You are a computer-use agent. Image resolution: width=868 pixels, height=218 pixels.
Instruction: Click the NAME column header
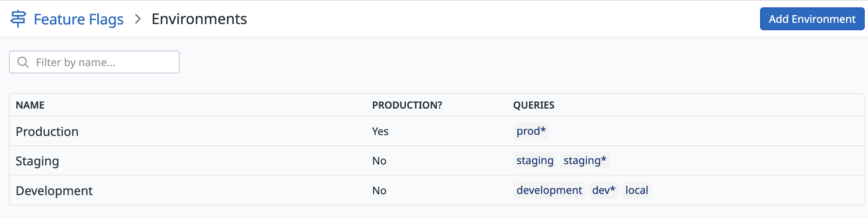pos(30,105)
